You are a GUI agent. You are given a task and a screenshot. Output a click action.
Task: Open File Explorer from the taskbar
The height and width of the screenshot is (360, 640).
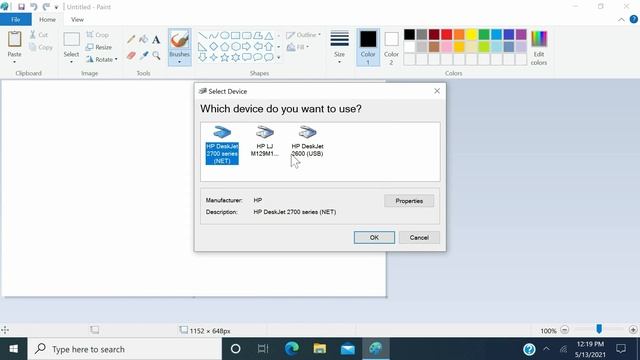click(320, 349)
